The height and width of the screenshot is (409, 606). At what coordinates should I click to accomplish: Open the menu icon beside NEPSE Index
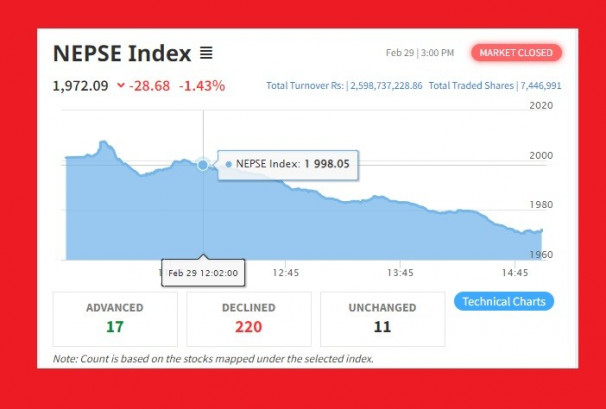pos(206,53)
